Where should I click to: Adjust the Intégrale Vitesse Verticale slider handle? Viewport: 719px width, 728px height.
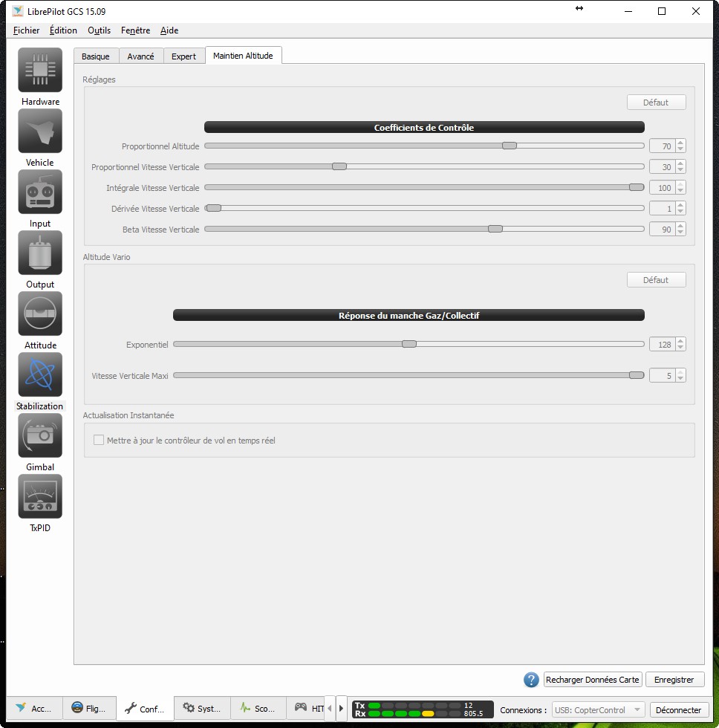[637, 187]
